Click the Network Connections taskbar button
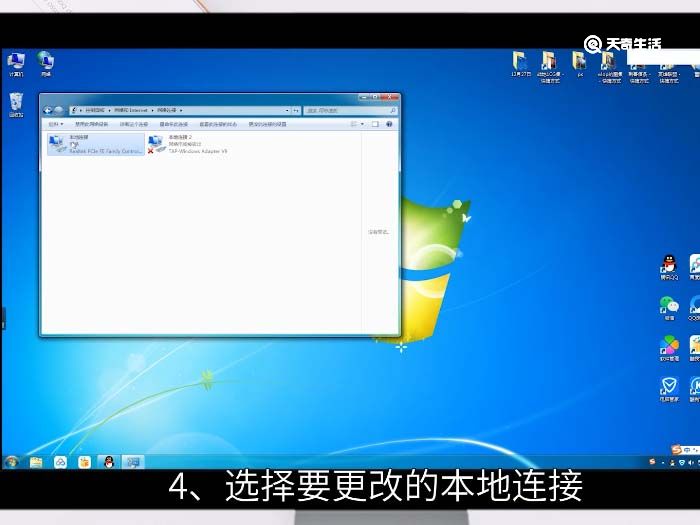700x525 pixels. coord(133,462)
